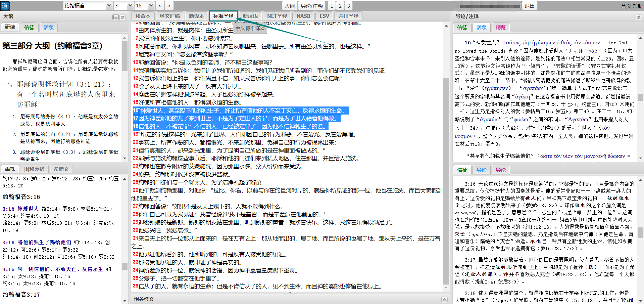The image size is (644, 304).
Task: Open the 图和表格 tab
Action: (34, 169)
